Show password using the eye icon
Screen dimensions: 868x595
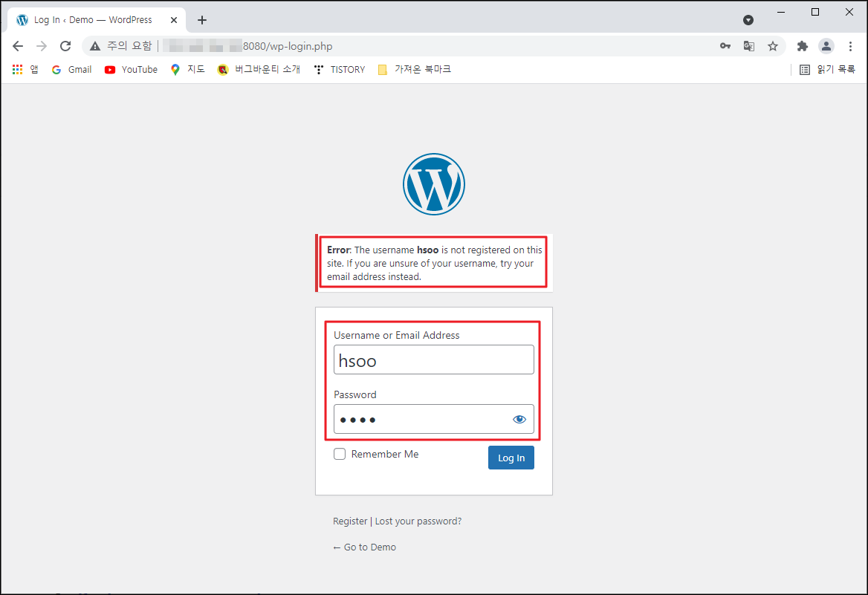point(519,419)
